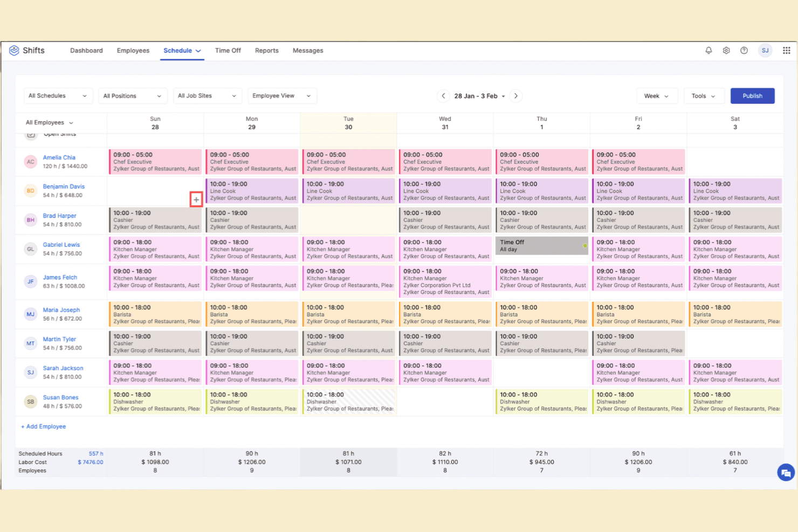Switch to the Time Off tab
Screen dimensions: 798x532
click(228, 50)
